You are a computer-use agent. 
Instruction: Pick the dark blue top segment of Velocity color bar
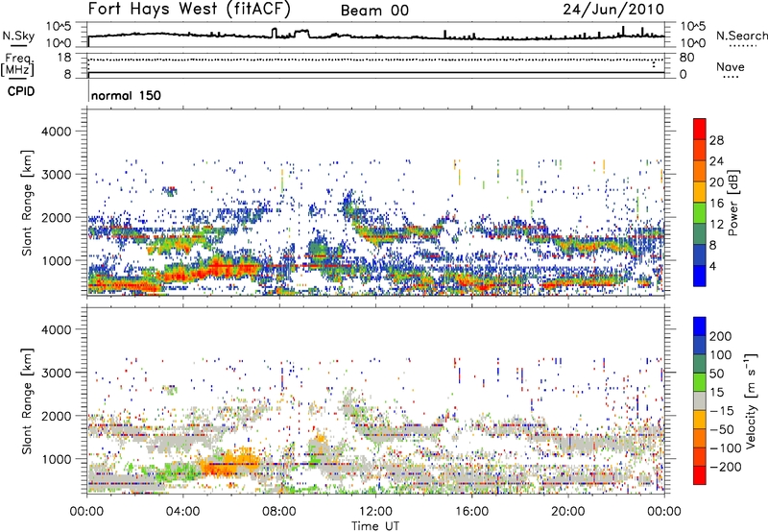point(700,326)
